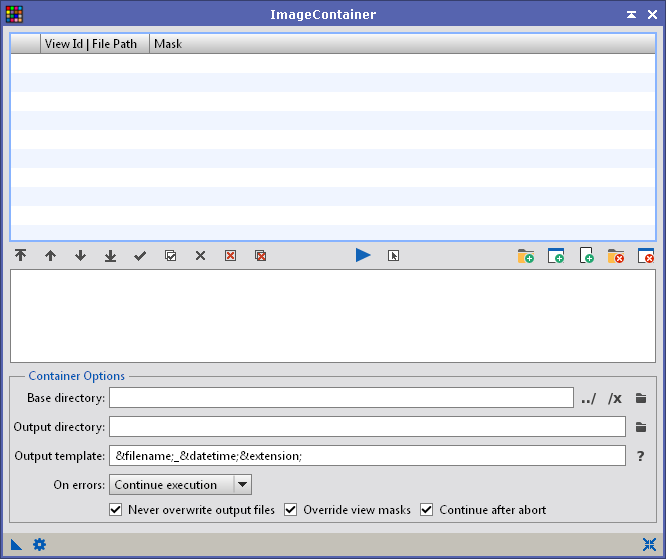Open output template help question mark
The width and height of the screenshot is (666, 559).
tap(641, 456)
